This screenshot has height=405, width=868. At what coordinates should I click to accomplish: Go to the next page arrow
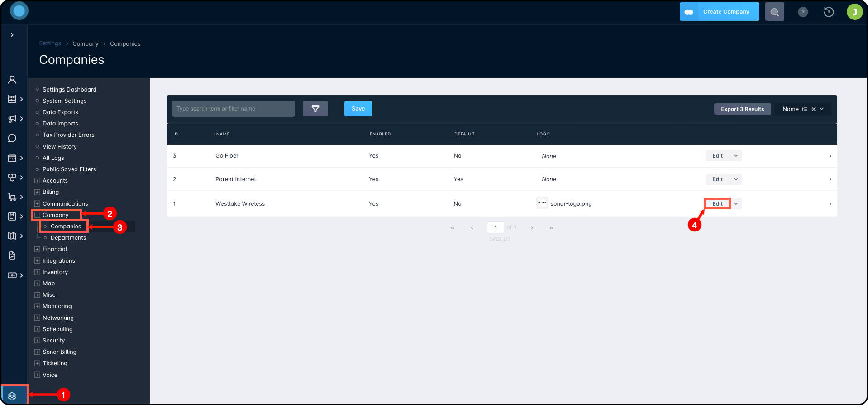[532, 228]
